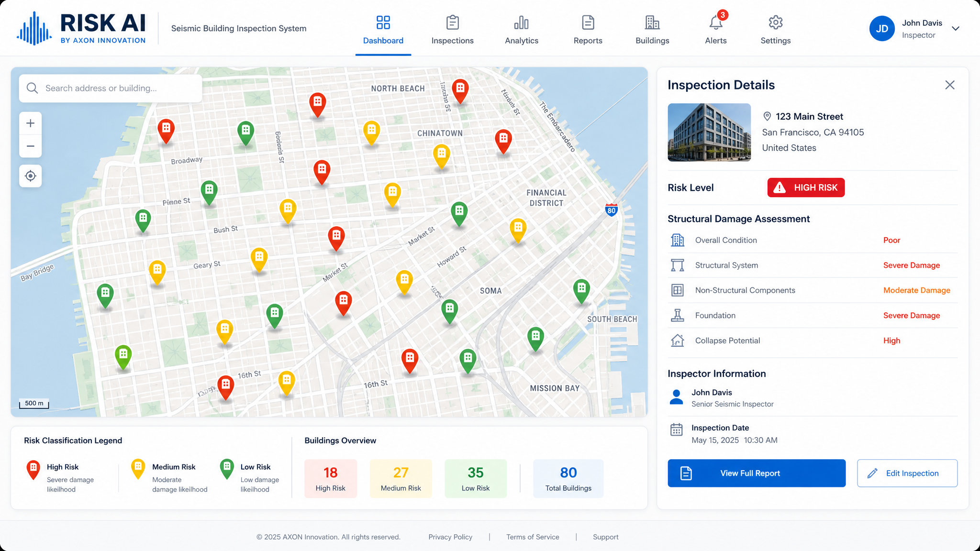Click the Structural System icon

coord(677,265)
